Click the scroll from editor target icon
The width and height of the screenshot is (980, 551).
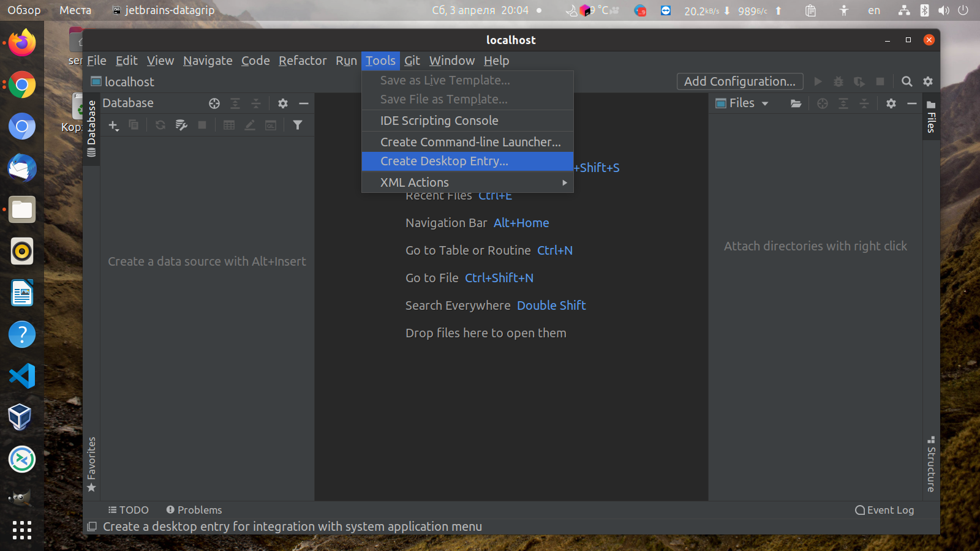(x=214, y=103)
